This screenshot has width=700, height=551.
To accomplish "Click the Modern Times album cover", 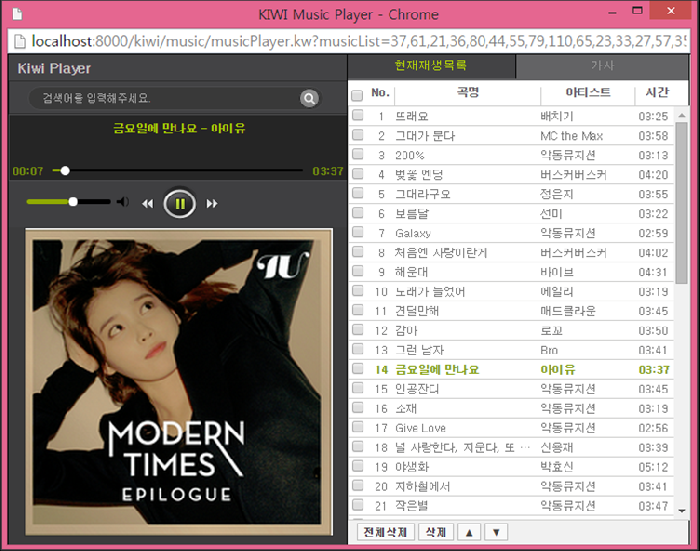I will tap(178, 378).
